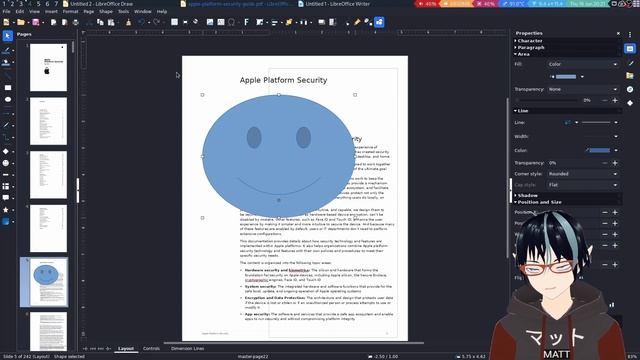640x360 pixels.
Task: Select the Line Color pencil tool
Action: pyautogui.click(x=6, y=51)
